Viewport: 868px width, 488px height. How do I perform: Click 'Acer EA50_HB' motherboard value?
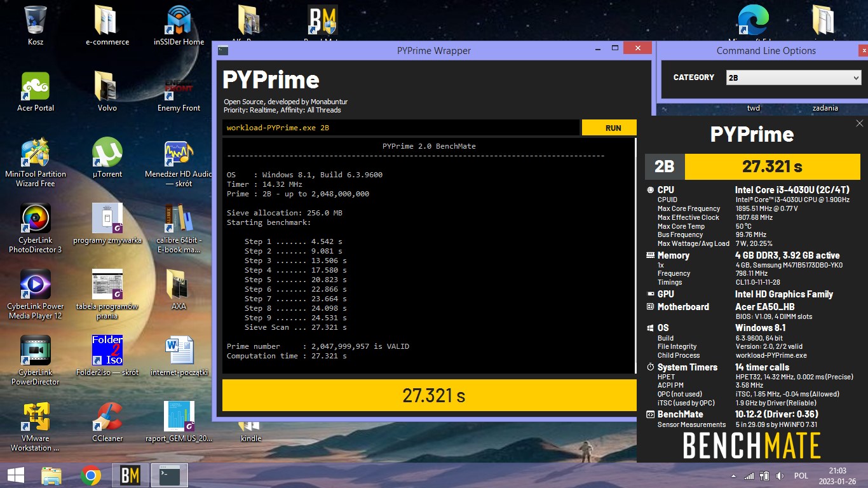pos(764,307)
